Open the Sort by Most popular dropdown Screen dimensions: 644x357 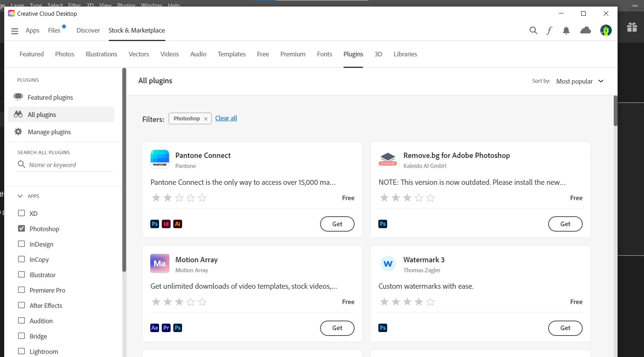point(580,81)
